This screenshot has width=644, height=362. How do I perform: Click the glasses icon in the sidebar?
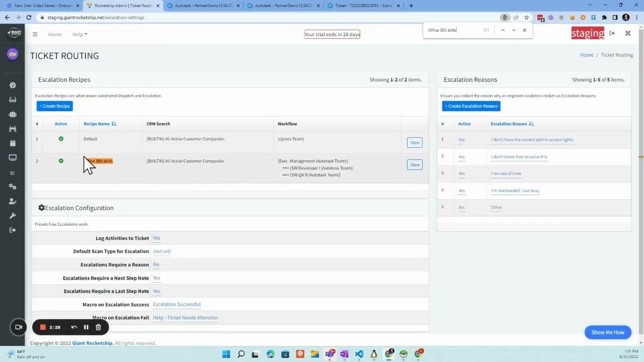[13, 100]
